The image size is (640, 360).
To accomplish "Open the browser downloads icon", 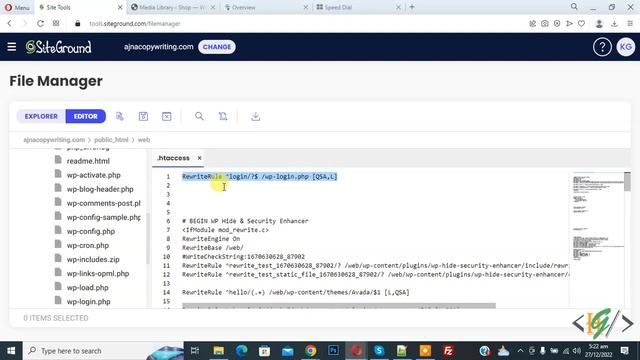I will point(614,24).
